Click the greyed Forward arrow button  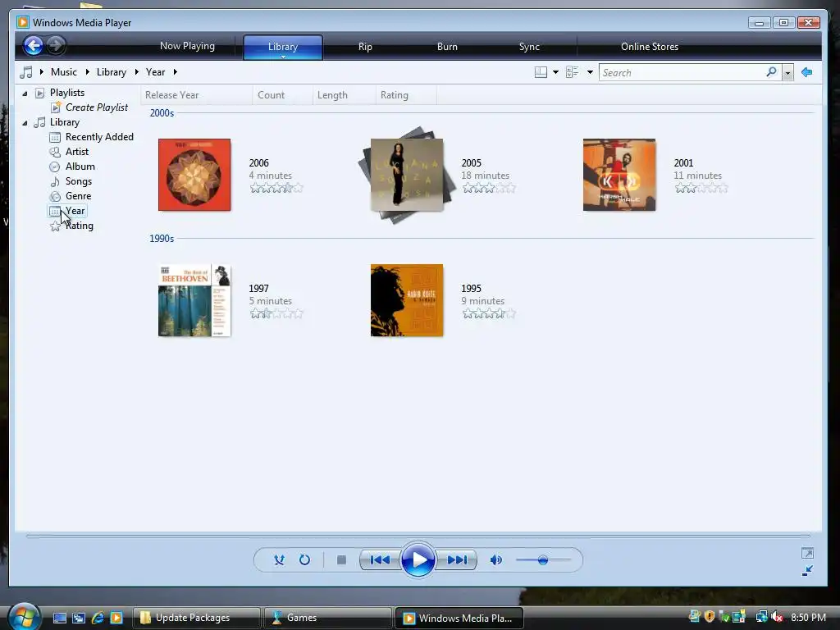tap(56, 46)
